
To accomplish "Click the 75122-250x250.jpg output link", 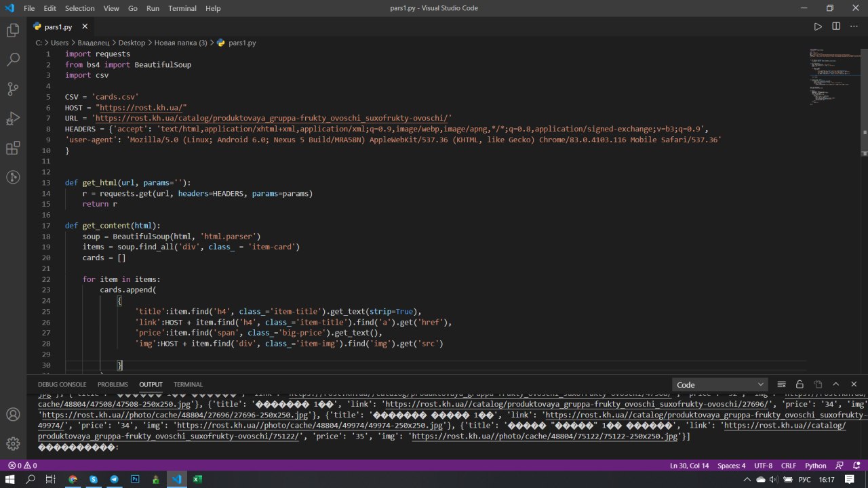I will point(545,436).
